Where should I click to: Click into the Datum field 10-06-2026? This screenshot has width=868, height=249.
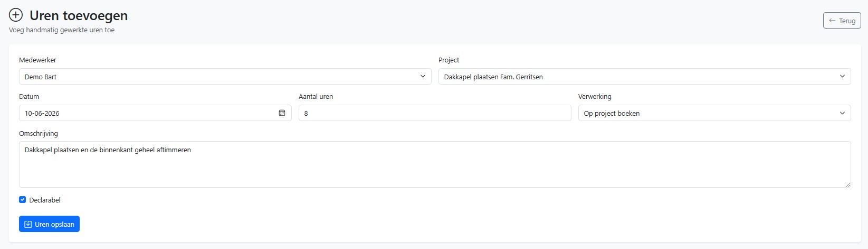pyautogui.click(x=155, y=113)
